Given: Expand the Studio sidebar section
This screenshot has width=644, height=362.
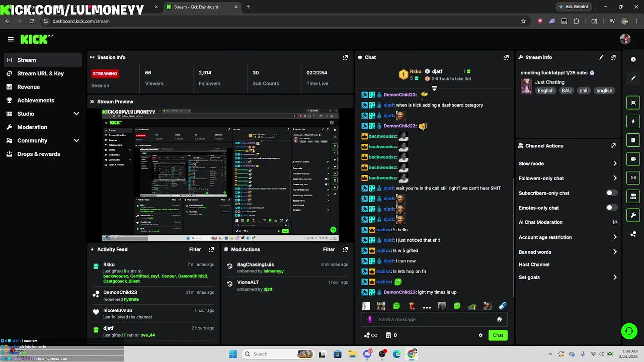Looking at the screenshot, I should [x=76, y=114].
